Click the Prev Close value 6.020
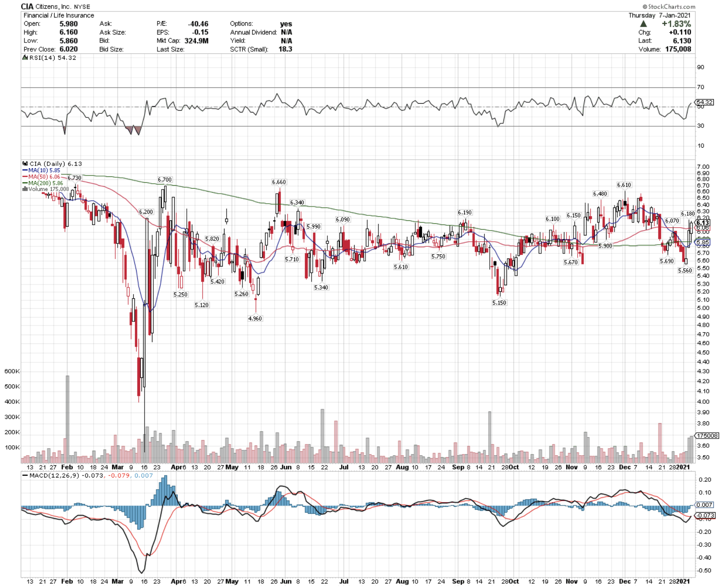The image size is (720, 588). (68, 49)
